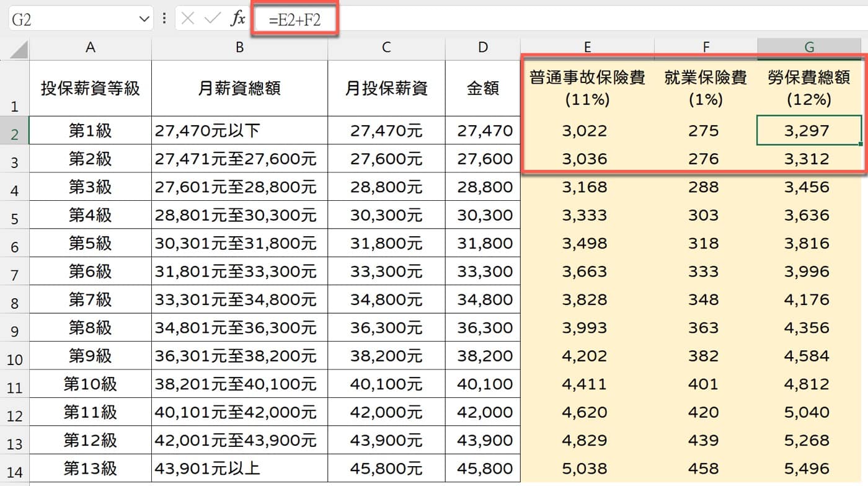Select cell F11 containing 401

706,384
